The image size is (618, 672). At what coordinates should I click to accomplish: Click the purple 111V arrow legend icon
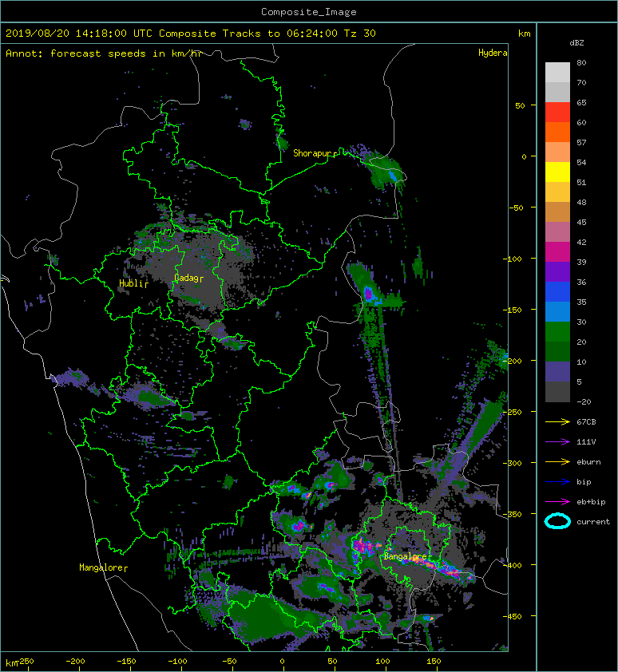coord(557,442)
